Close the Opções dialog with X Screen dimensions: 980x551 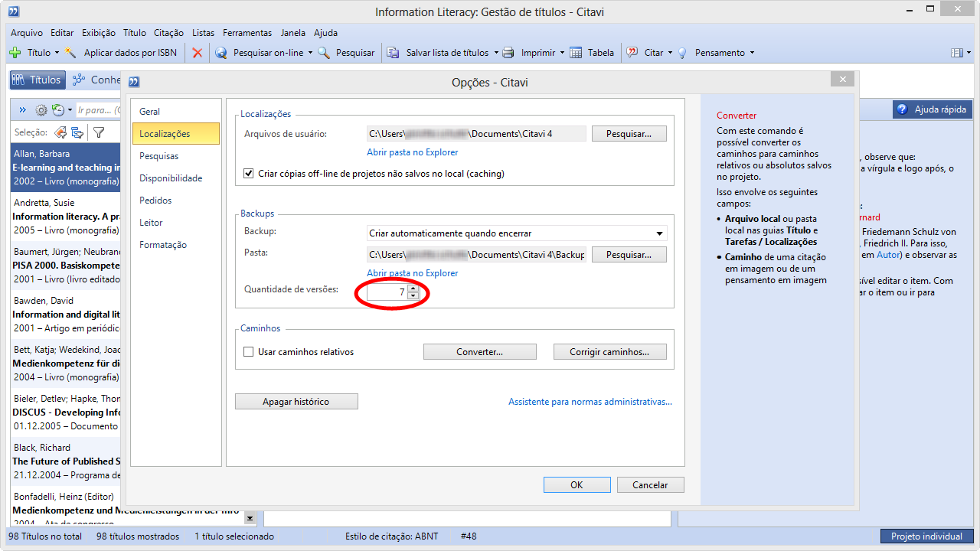[x=842, y=80]
